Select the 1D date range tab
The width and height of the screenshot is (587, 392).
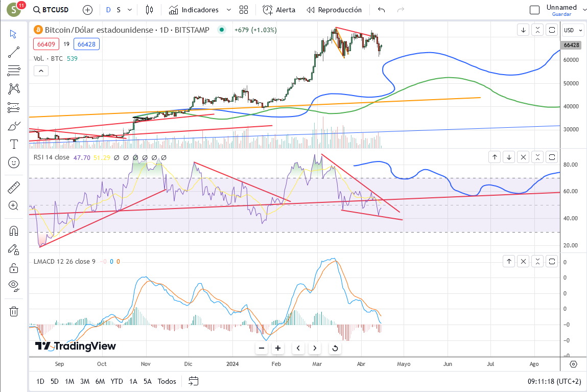pyautogui.click(x=40, y=381)
